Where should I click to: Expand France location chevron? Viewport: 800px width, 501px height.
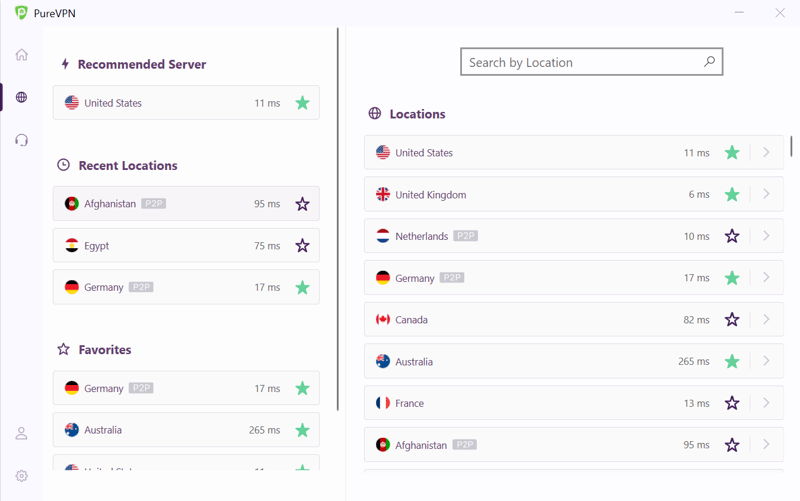[x=766, y=403]
